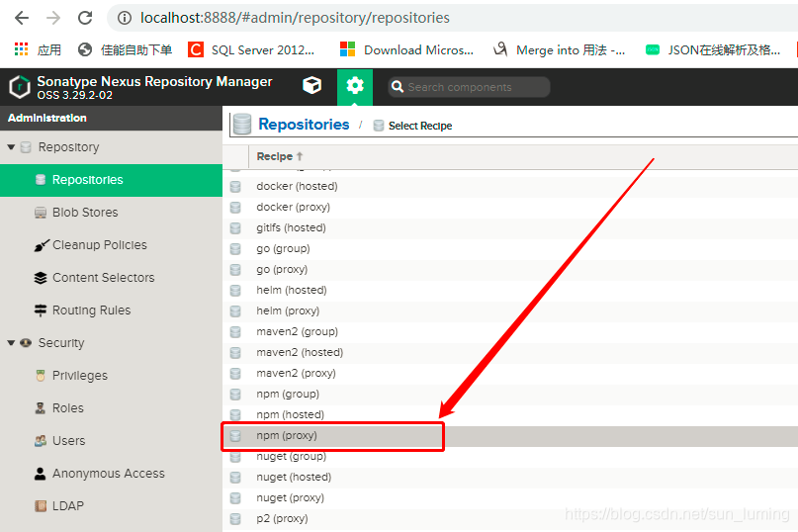Select the helm (hosted) recipe
Image resolution: width=798 pixels, height=532 pixels.
click(510, 290)
